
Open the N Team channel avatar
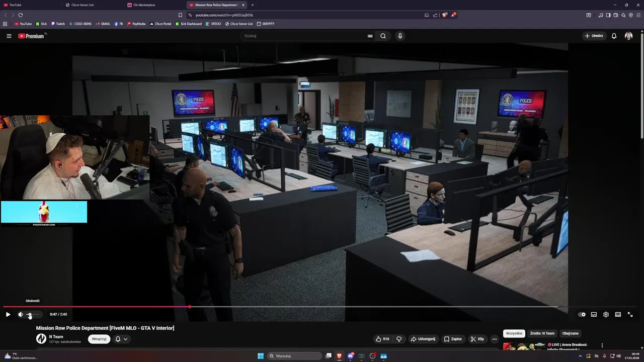(x=41, y=339)
